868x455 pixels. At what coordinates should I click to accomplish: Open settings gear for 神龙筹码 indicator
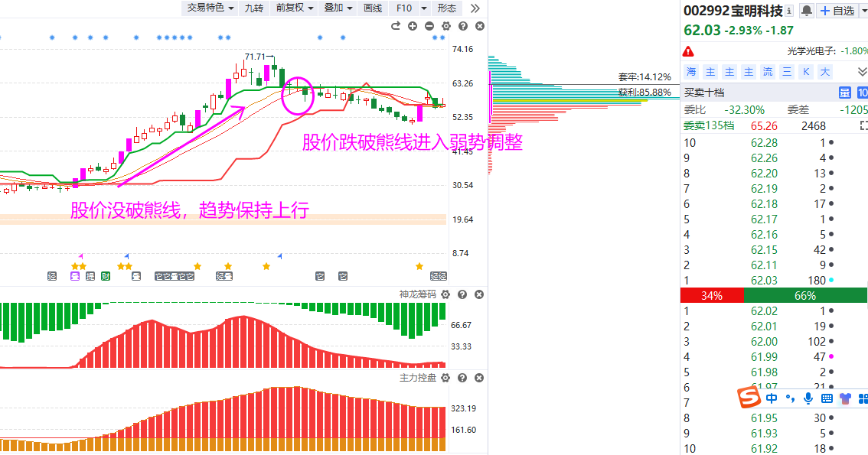coord(445,294)
